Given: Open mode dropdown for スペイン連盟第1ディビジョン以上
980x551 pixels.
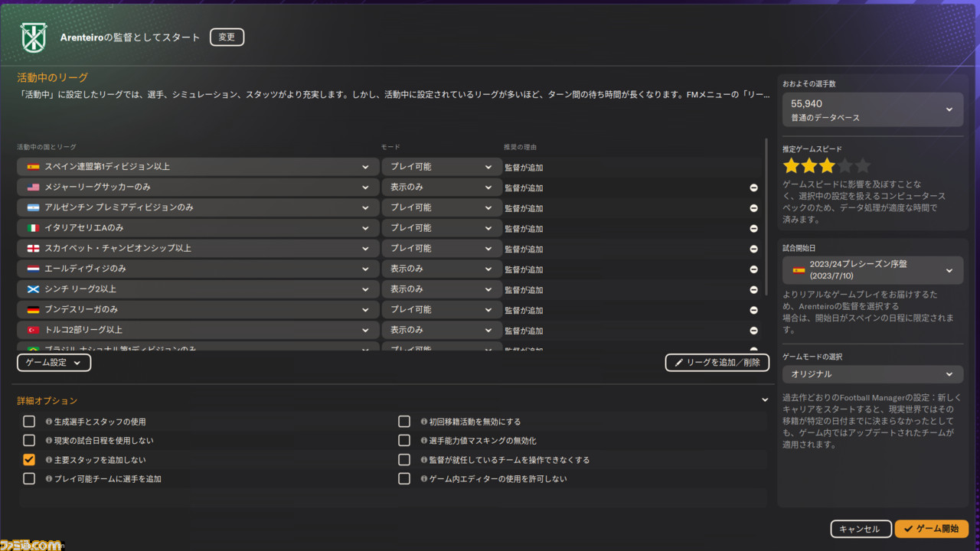Looking at the screenshot, I should (442, 167).
